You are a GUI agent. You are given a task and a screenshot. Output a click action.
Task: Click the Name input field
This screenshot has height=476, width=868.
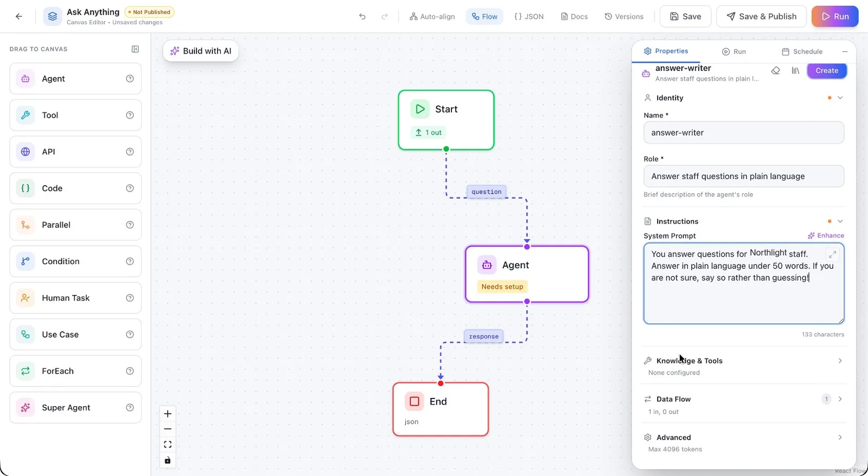744,132
